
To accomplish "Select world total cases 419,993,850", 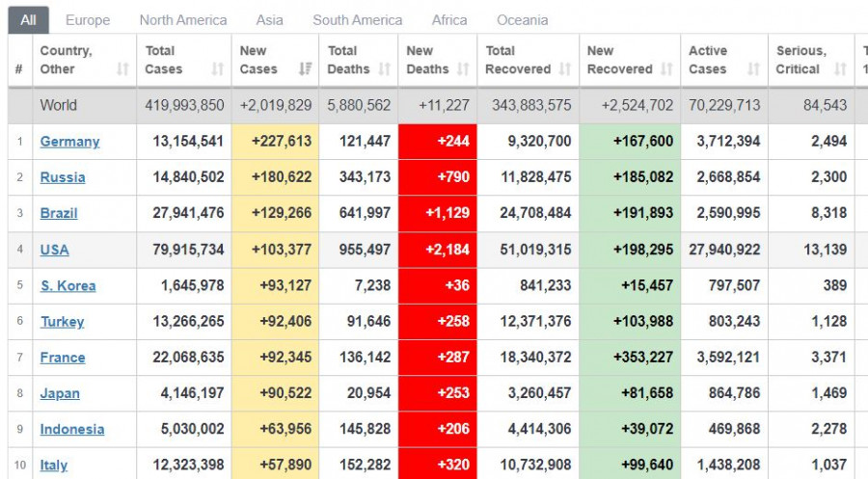I will 184,105.
